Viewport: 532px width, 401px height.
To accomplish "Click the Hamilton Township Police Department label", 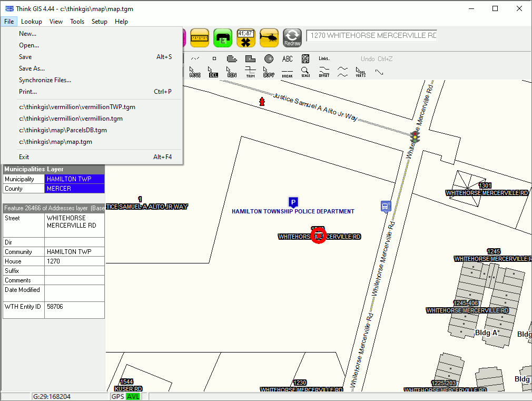I will point(293,211).
